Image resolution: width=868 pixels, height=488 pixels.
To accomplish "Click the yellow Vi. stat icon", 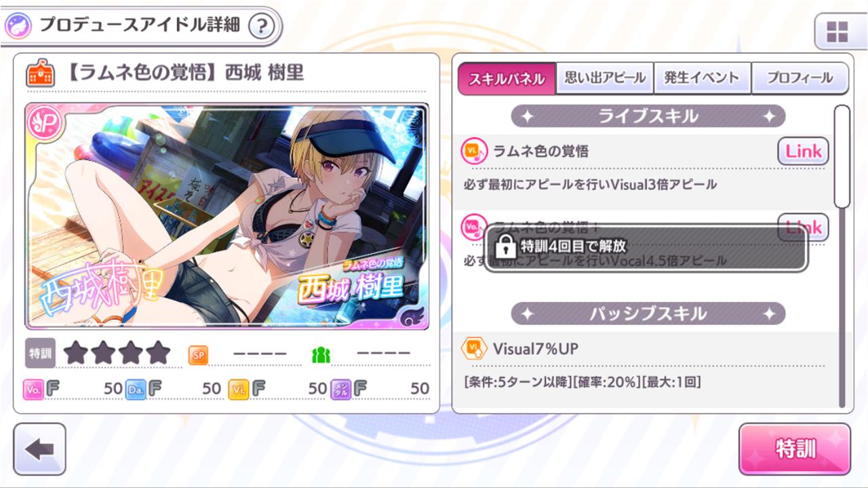I will point(239,389).
